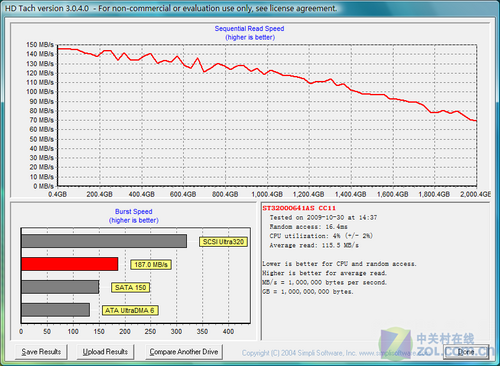Click 'Higher is better for average read' note
500x366 pixels.
click(x=324, y=273)
